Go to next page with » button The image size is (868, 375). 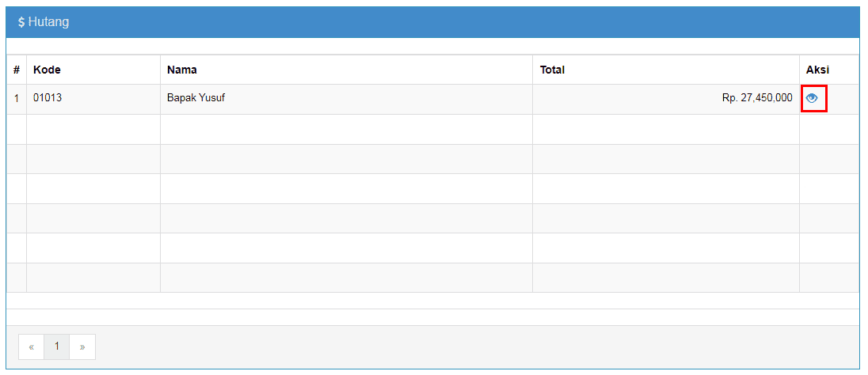coord(82,347)
